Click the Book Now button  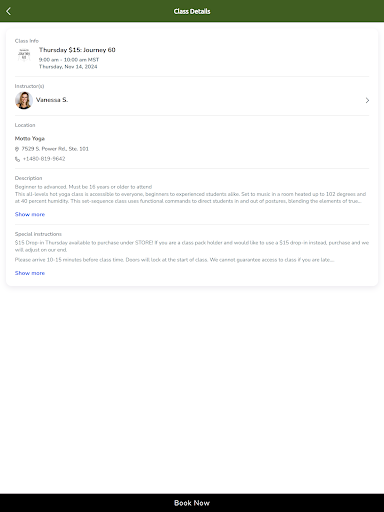click(192, 503)
